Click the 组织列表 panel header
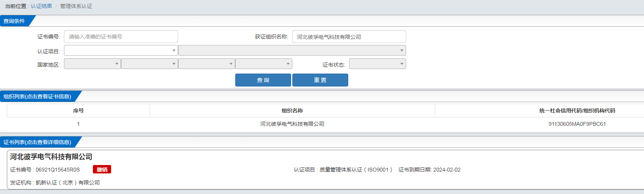Screen dimensions: 644x194 pyautogui.click(x=37, y=96)
